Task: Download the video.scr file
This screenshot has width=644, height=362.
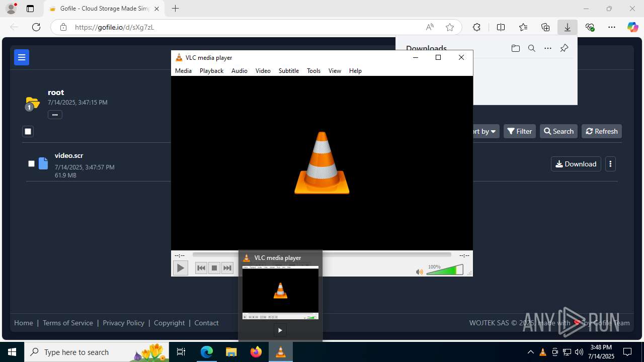Action: click(576, 164)
